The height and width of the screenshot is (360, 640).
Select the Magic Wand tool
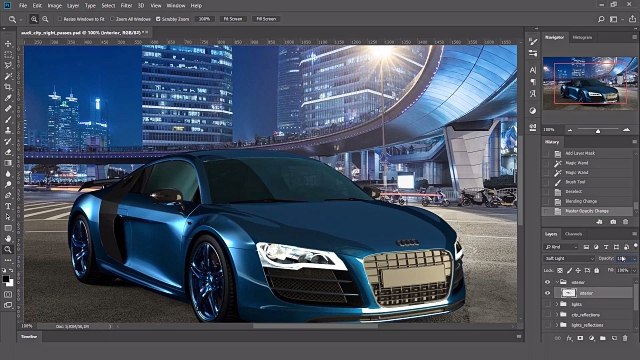(8, 76)
